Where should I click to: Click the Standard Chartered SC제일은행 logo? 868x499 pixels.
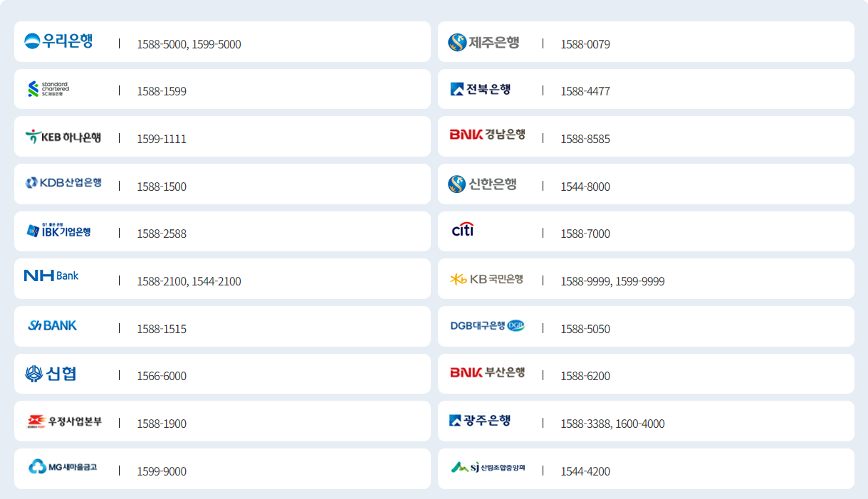coord(48,89)
